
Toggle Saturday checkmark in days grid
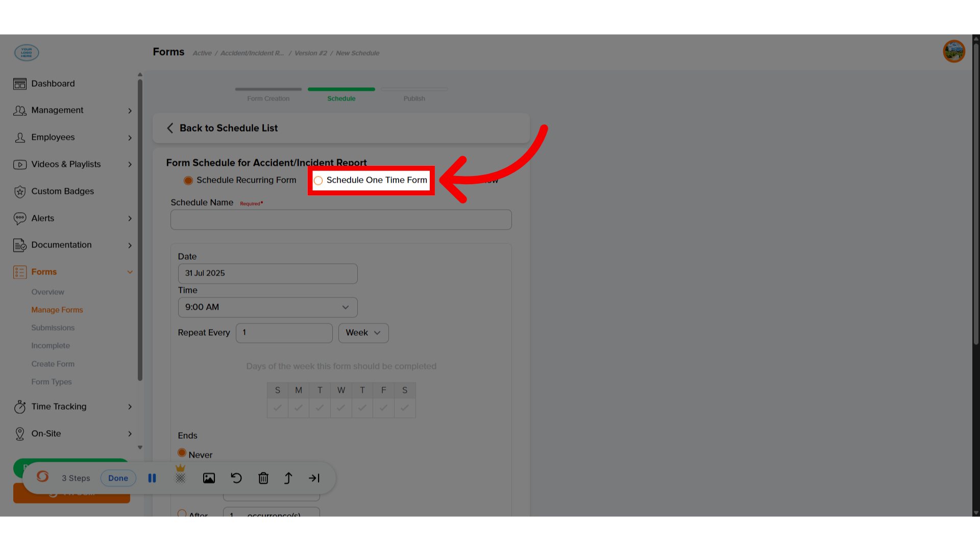point(405,408)
